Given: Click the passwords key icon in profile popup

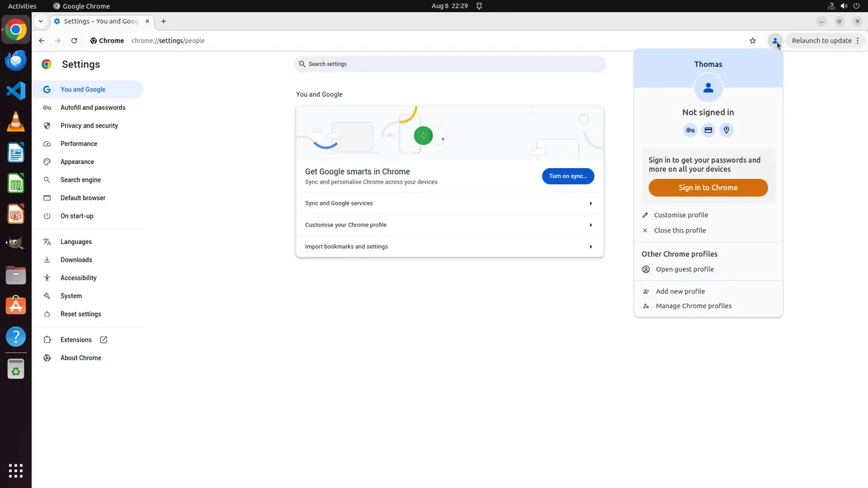Looking at the screenshot, I should pyautogui.click(x=690, y=130).
